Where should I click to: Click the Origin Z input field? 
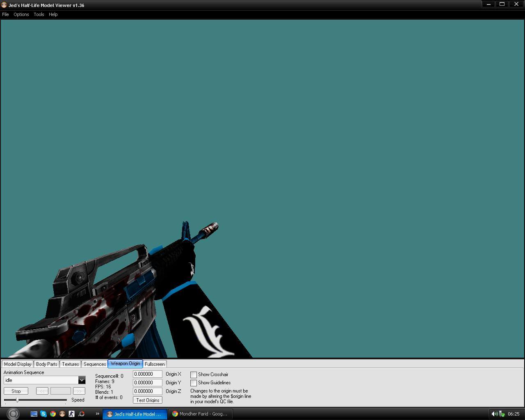coord(148,391)
